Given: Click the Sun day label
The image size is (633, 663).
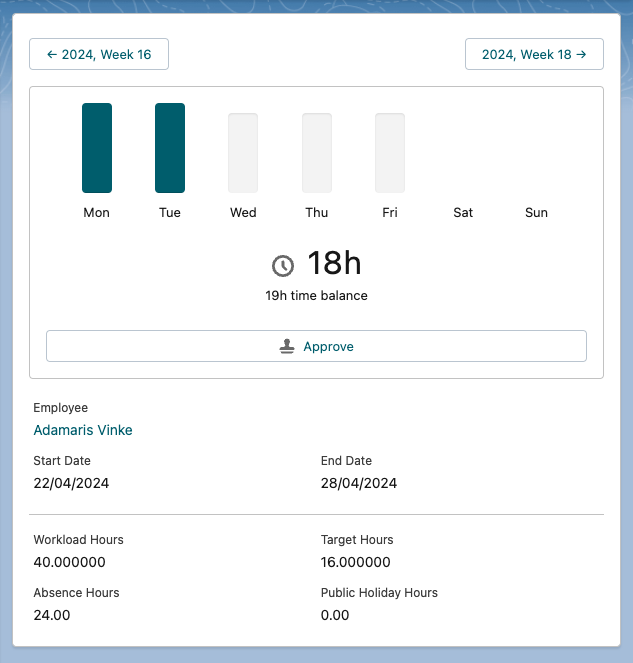Looking at the screenshot, I should coord(537,212).
